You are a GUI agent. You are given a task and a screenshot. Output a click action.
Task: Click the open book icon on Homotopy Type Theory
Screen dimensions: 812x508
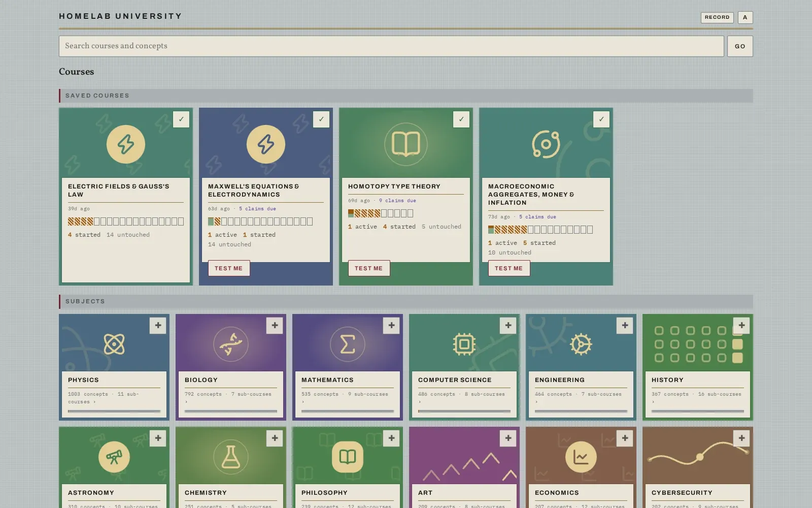(x=406, y=144)
